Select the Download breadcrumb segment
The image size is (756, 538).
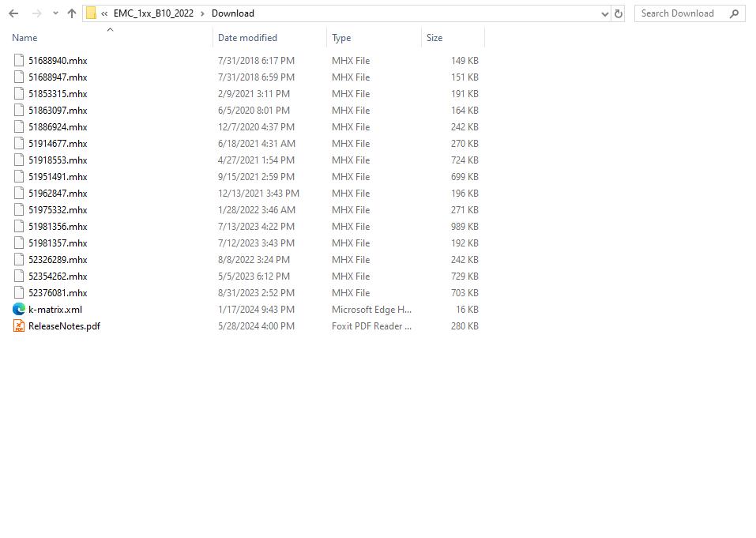(x=233, y=13)
